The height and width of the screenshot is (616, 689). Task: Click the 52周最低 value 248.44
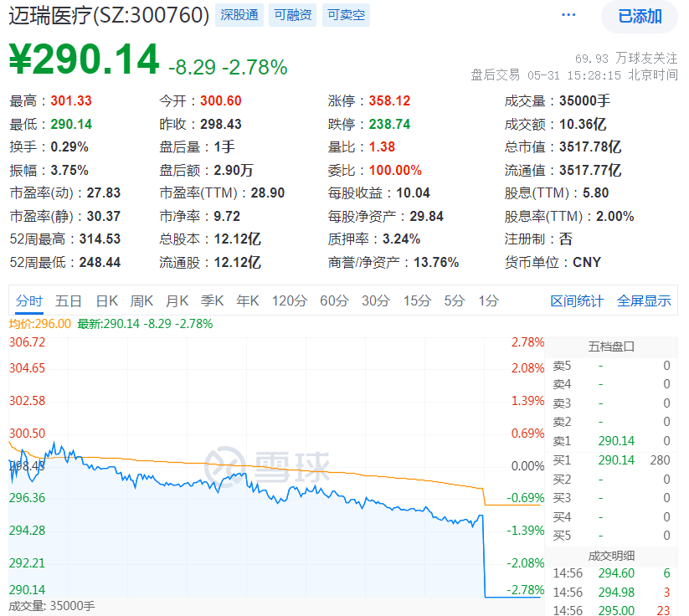(100, 263)
